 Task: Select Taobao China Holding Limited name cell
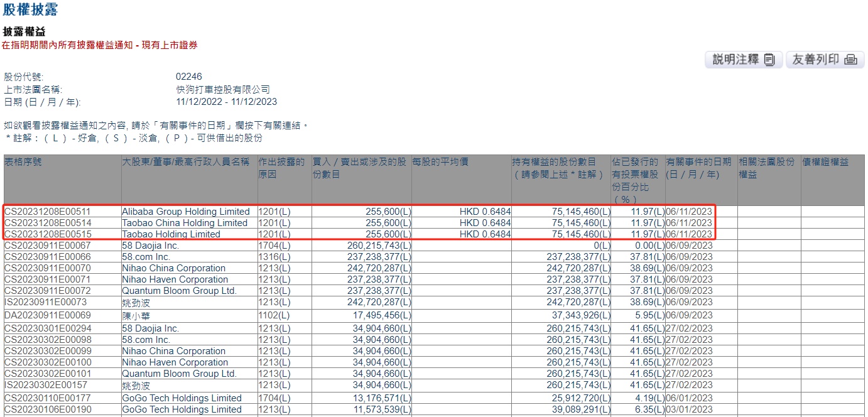click(x=185, y=223)
